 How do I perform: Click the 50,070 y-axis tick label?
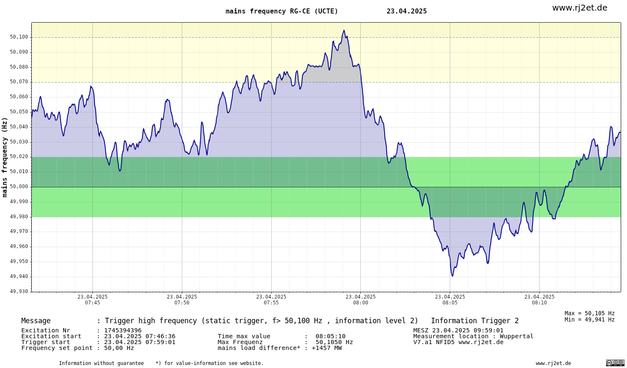20,82
